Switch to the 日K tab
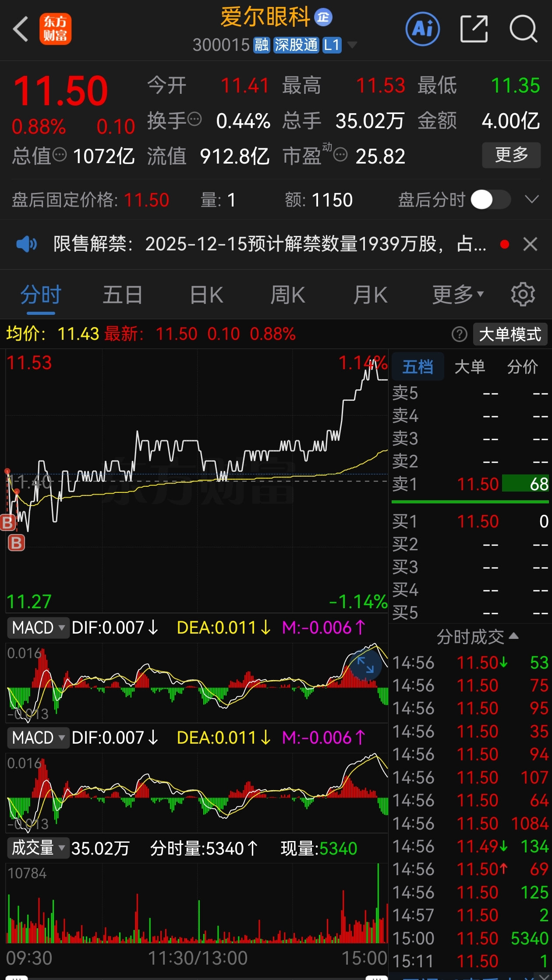This screenshot has width=552, height=980. pyautogui.click(x=207, y=295)
